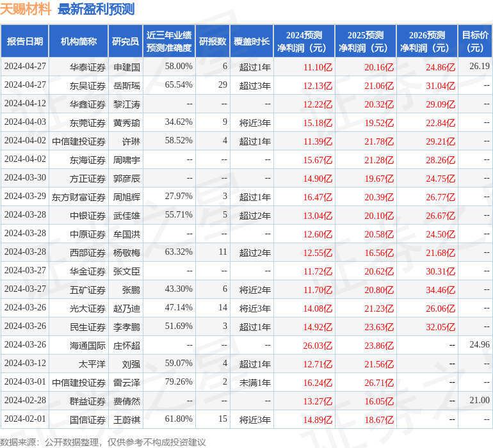493x448 pixels.
Task: Click accuracy value 27.97%
Action: click(x=179, y=196)
